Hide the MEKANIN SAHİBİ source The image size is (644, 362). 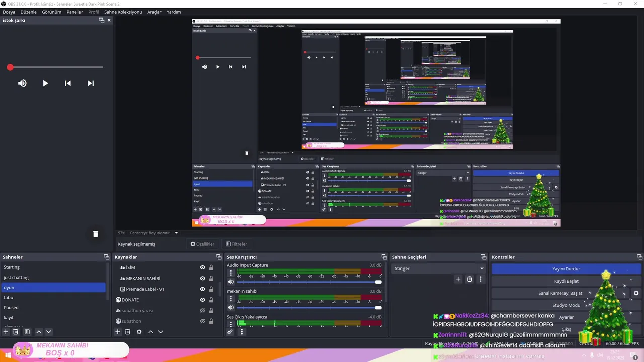click(x=202, y=279)
